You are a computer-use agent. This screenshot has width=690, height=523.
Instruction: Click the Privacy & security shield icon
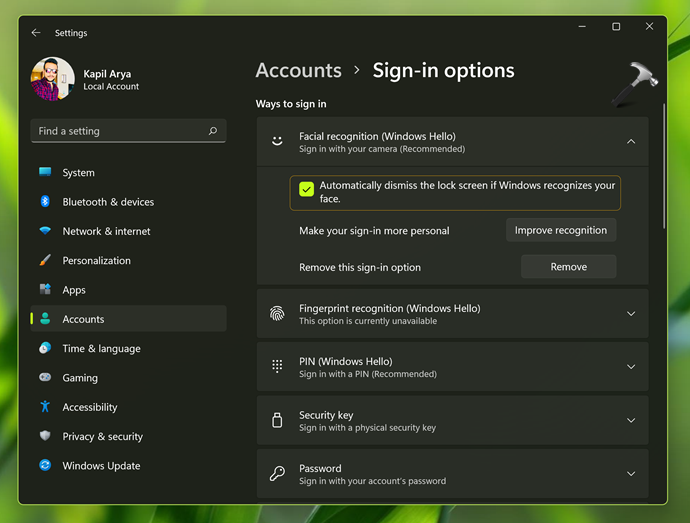(45, 436)
